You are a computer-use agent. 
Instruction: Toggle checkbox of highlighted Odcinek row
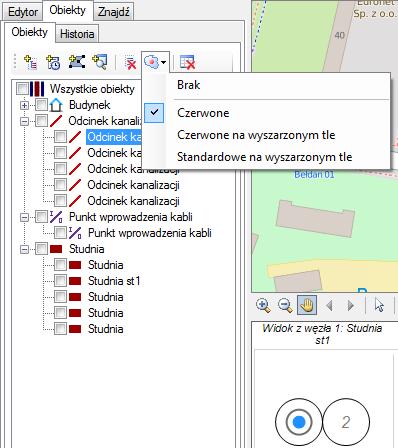coord(60,137)
